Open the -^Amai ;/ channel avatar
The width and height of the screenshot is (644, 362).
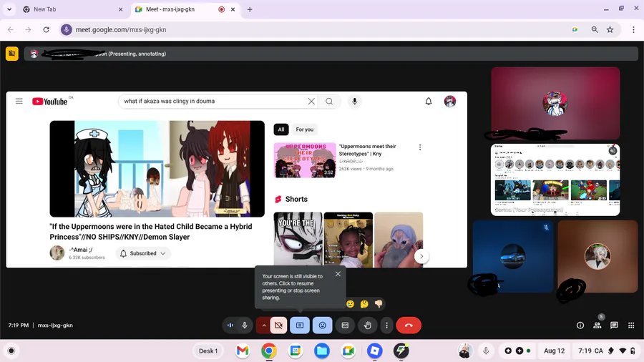(x=57, y=253)
